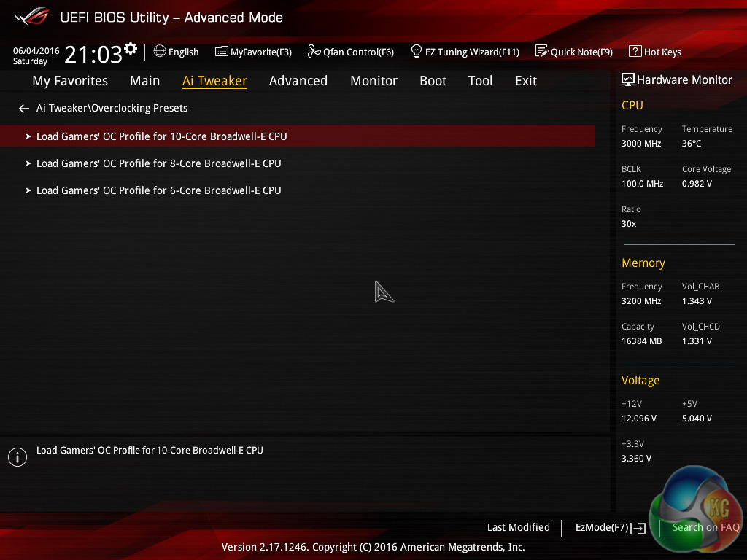Go to the Monitor tab
Image resolution: width=747 pixels, height=560 pixels.
click(374, 81)
